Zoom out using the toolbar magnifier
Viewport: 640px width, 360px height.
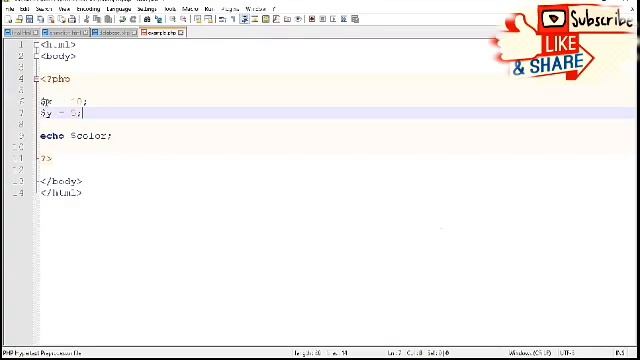(x=183, y=19)
